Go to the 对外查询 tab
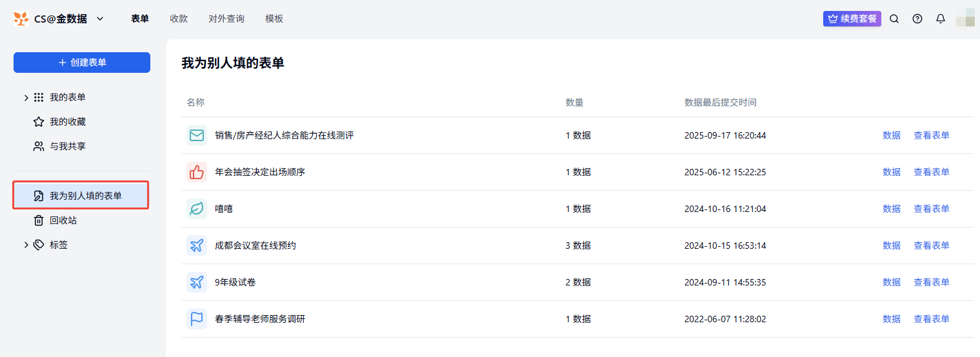 [x=226, y=19]
